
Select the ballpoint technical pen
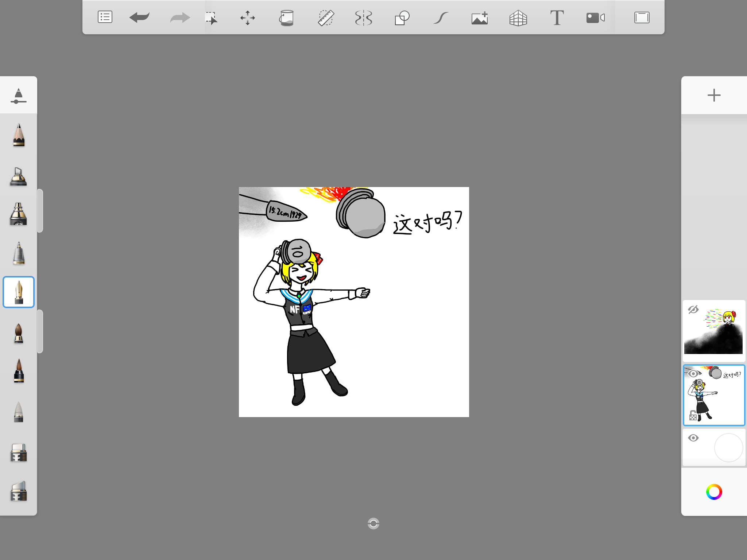(x=19, y=253)
